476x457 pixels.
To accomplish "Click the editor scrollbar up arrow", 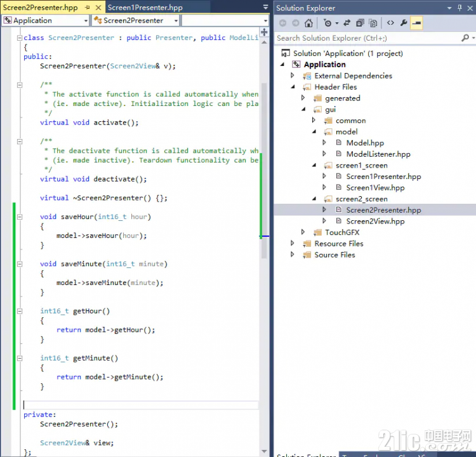I will (264, 43).
